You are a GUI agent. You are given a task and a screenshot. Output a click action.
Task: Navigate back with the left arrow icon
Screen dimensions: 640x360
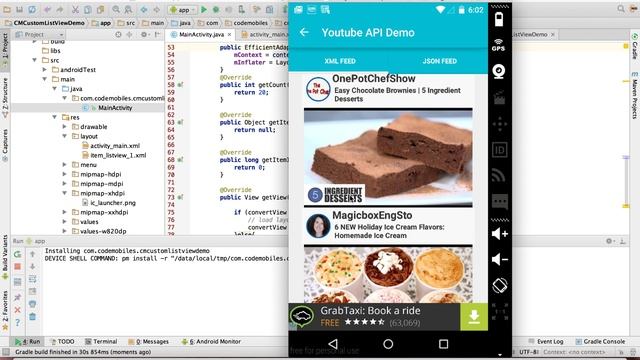(144, 9)
